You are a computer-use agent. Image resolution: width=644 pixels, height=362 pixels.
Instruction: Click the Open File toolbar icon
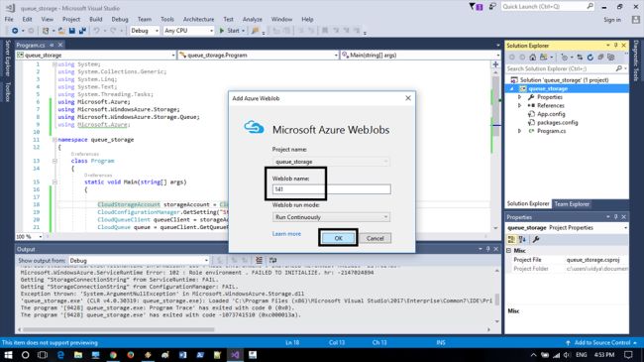(x=61, y=31)
